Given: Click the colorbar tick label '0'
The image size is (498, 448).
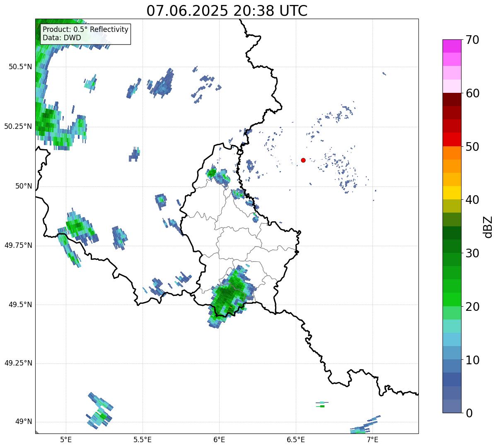Looking at the screenshot, I should tap(469, 413).
